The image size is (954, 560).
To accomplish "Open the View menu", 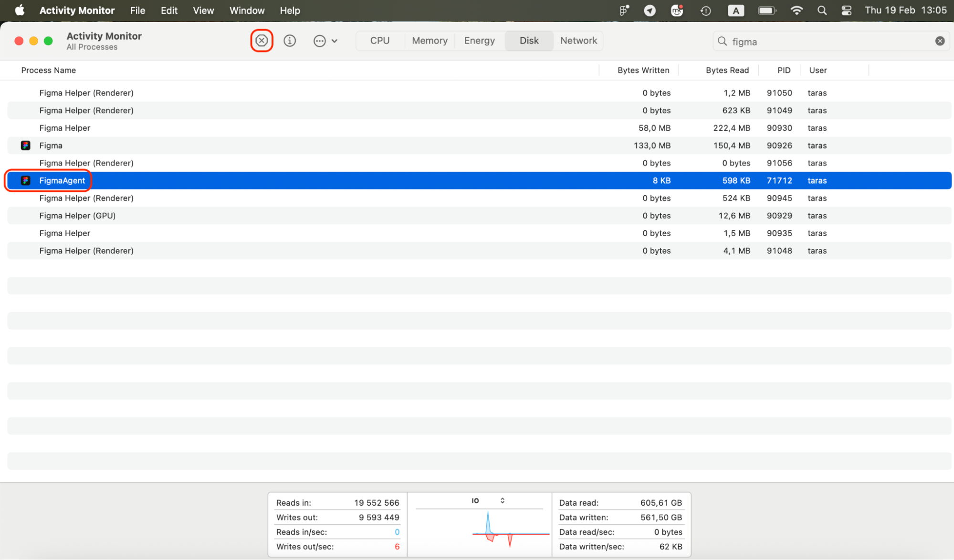I will (203, 10).
